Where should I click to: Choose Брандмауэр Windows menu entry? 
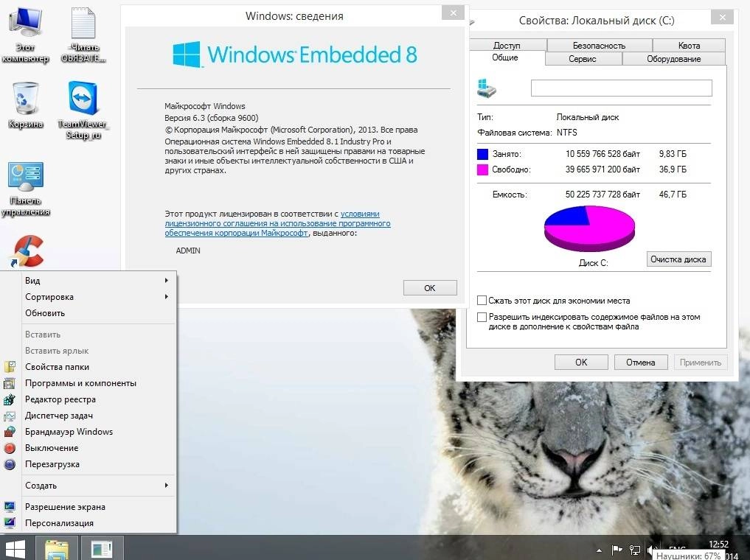pos(99,432)
